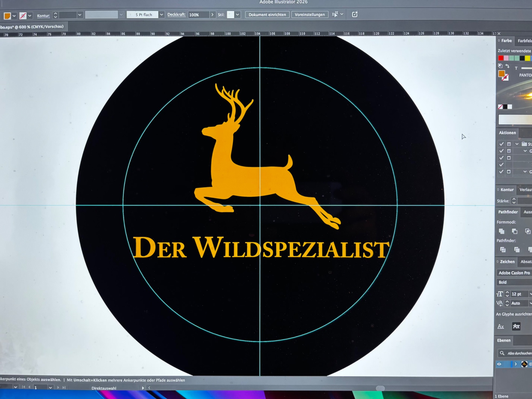
Task: Click the Trim pathfinder icon
Action: (x=517, y=250)
